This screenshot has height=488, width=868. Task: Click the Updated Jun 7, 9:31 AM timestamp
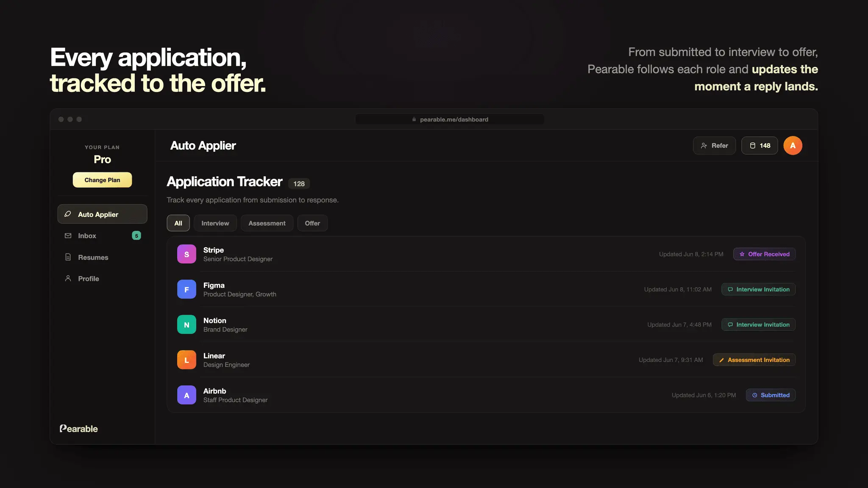coord(670,360)
